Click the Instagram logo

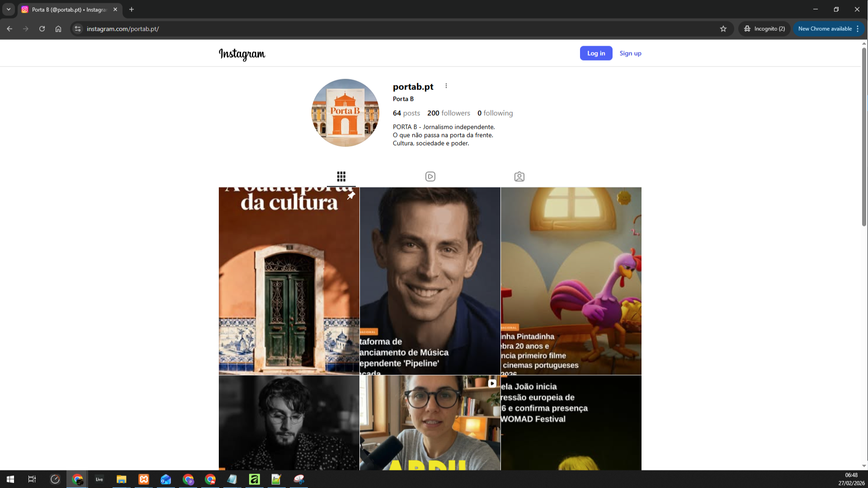coord(242,54)
